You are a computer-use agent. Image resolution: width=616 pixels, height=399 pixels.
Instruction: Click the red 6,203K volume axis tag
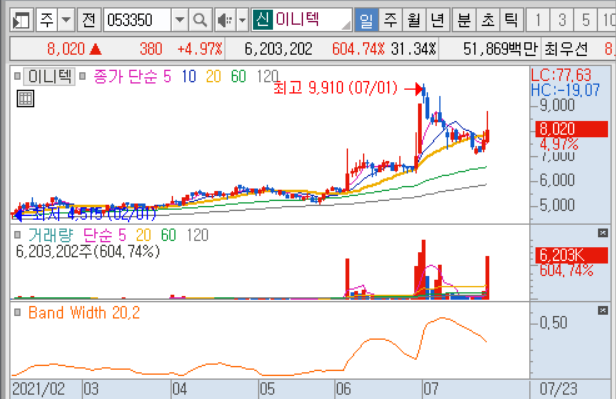(x=572, y=255)
